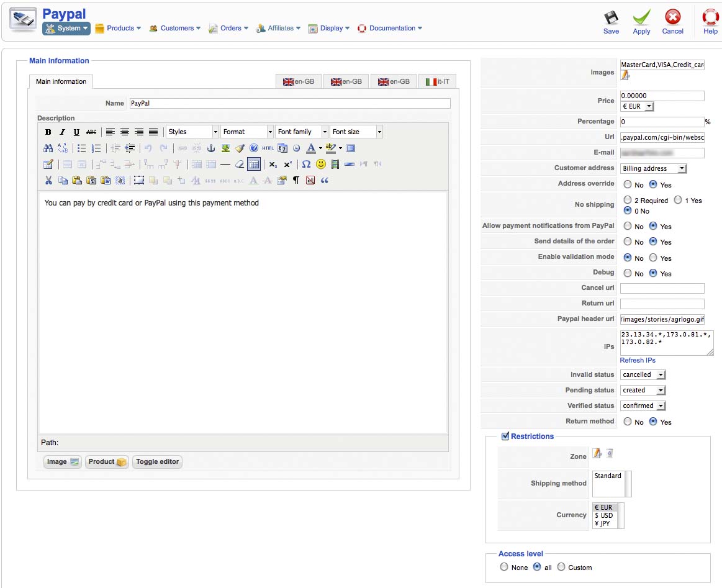Image resolution: width=722 pixels, height=588 pixels.
Task: Apply subscript formatting
Action: point(273,165)
